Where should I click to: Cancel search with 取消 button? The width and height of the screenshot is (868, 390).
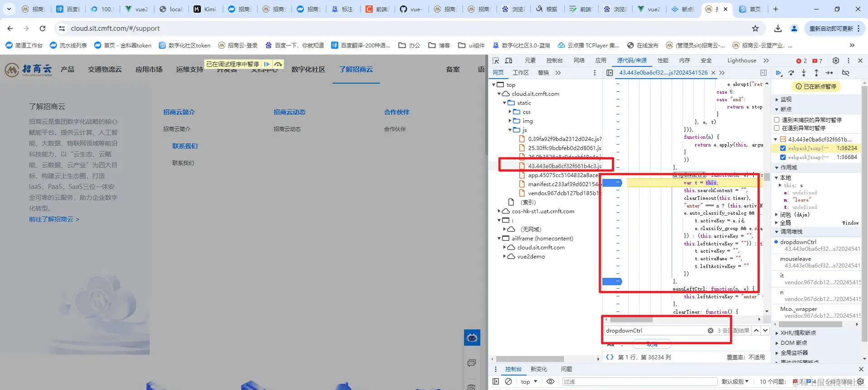coord(652,344)
